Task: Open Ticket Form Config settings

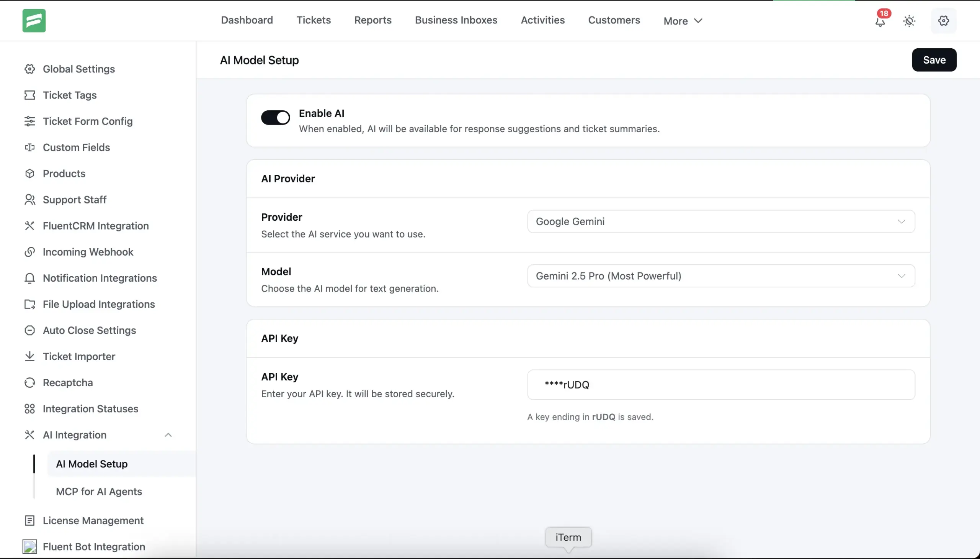Action: [88, 121]
